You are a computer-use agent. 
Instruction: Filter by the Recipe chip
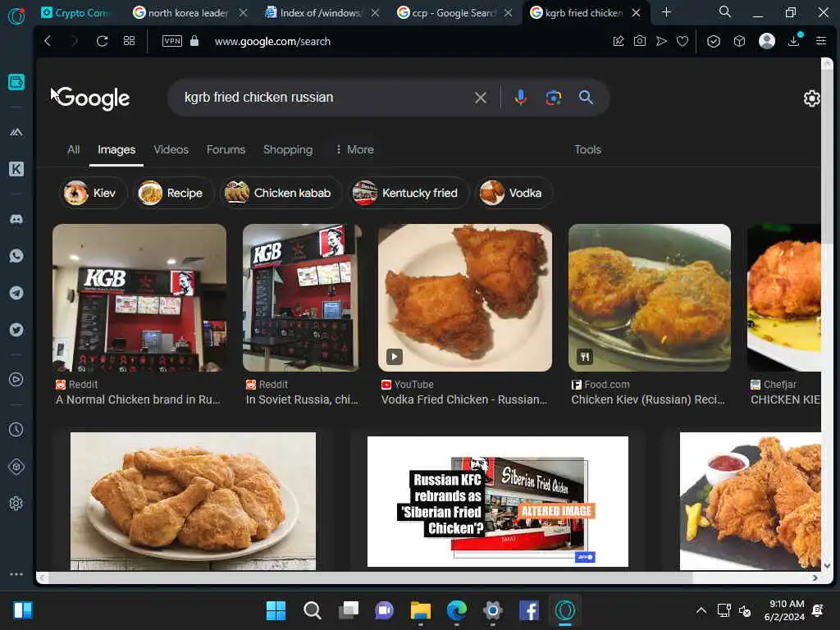tap(174, 193)
